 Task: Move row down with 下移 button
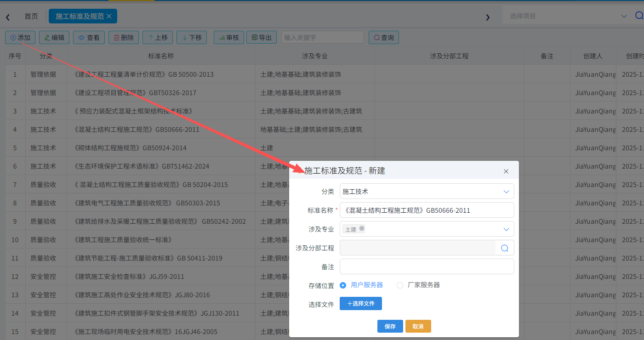click(192, 38)
